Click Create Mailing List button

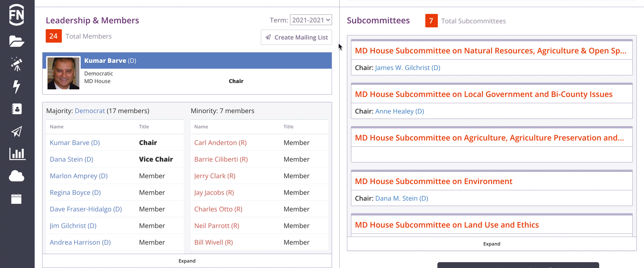(296, 37)
